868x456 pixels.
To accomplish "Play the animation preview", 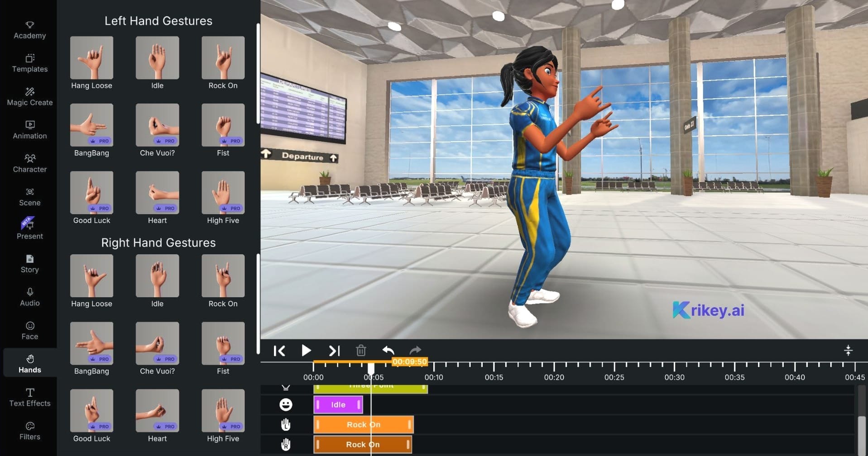I will point(306,351).
